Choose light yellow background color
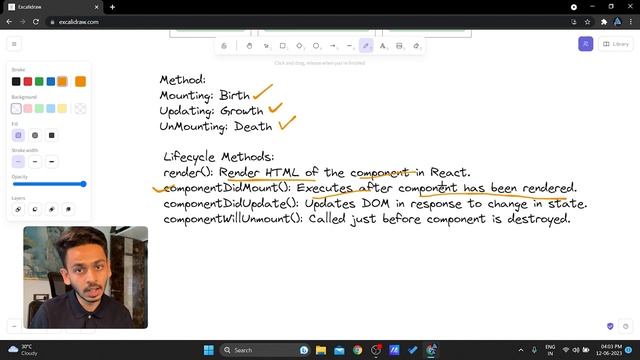Viewport: 640px width, 360px height. pos(62,109)
